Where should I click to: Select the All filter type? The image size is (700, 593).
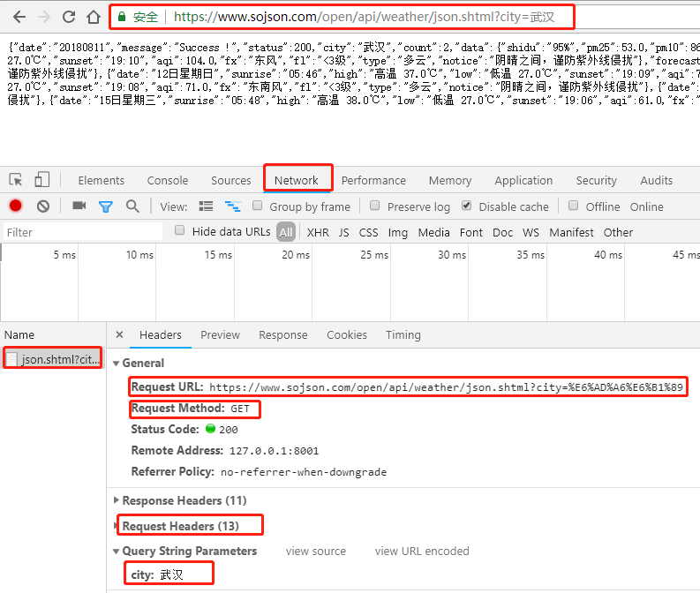pyautogui.click(x=286, y=232)
